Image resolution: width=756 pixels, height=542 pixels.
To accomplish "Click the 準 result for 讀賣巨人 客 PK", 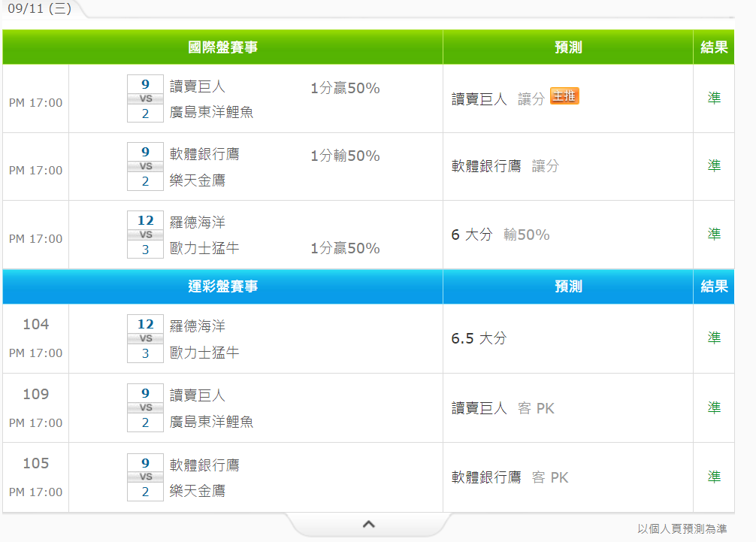I will click(x=714, y=407).
